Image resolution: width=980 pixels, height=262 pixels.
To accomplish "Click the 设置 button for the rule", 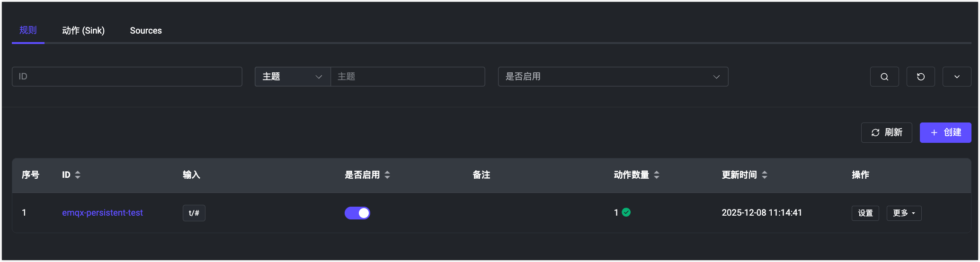I will click(865, 213).
